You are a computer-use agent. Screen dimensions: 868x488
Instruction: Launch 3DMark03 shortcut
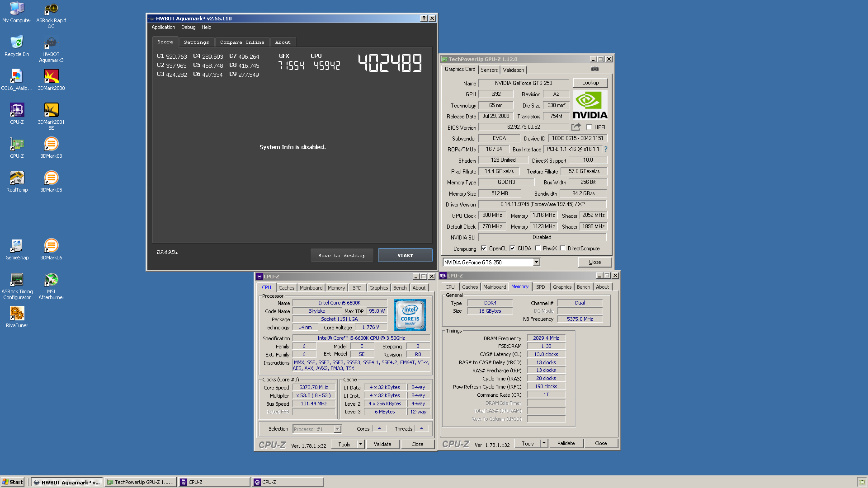[x=51, y=148]
